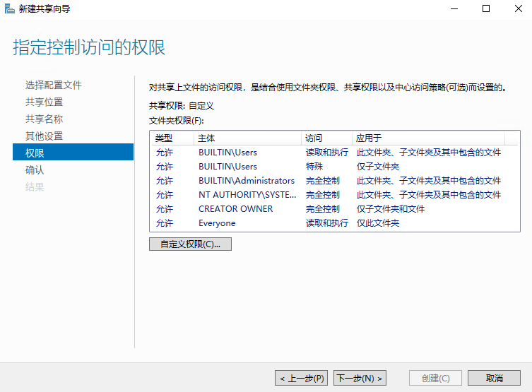Select the 权限 step in sidebar
Image resolution: width=532 pixels, height=392 pixels.
tap(35, 153)
